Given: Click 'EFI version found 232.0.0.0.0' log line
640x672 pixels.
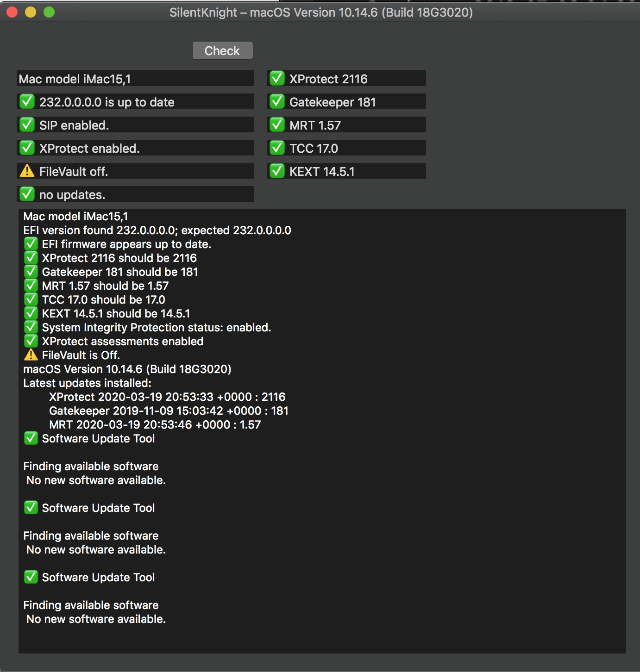Looking at the screenshot, I should [157, 230].
